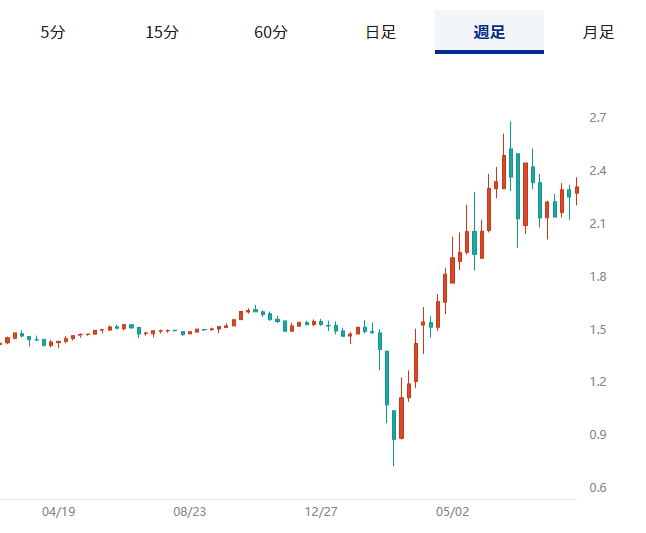646x533 pixels.
Task: Click the highest green candle near 2.7
Action: 511,163
